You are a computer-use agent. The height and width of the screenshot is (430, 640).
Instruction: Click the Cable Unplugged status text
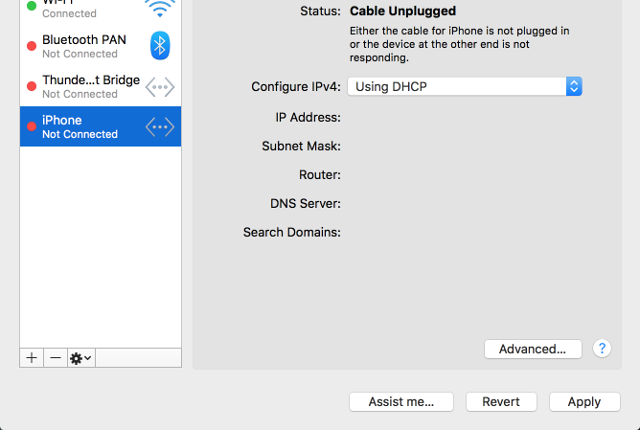[402, 11]
